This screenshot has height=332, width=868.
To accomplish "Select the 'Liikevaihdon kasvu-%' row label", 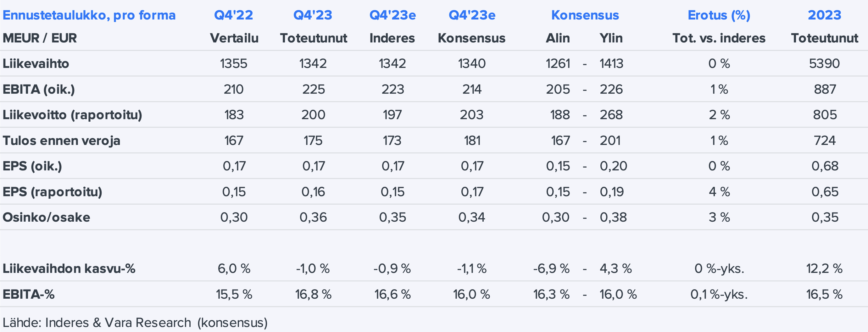I will [x=69, y=269].
